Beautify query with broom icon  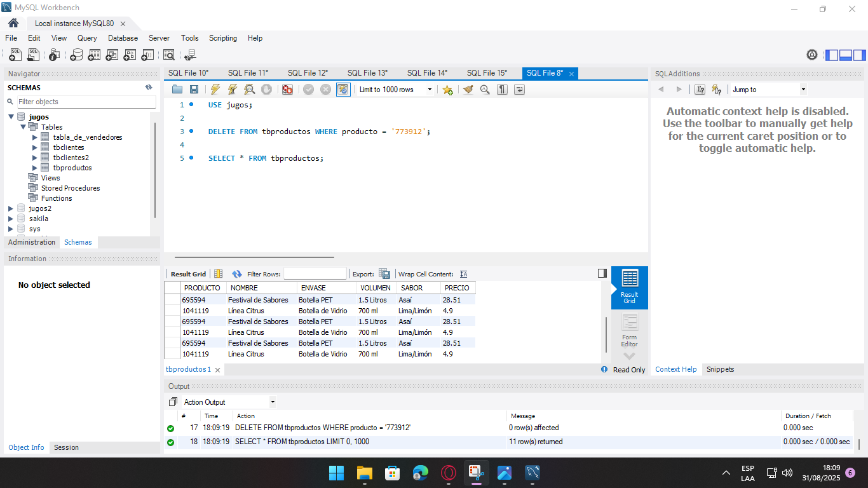(x=468, y=90)
